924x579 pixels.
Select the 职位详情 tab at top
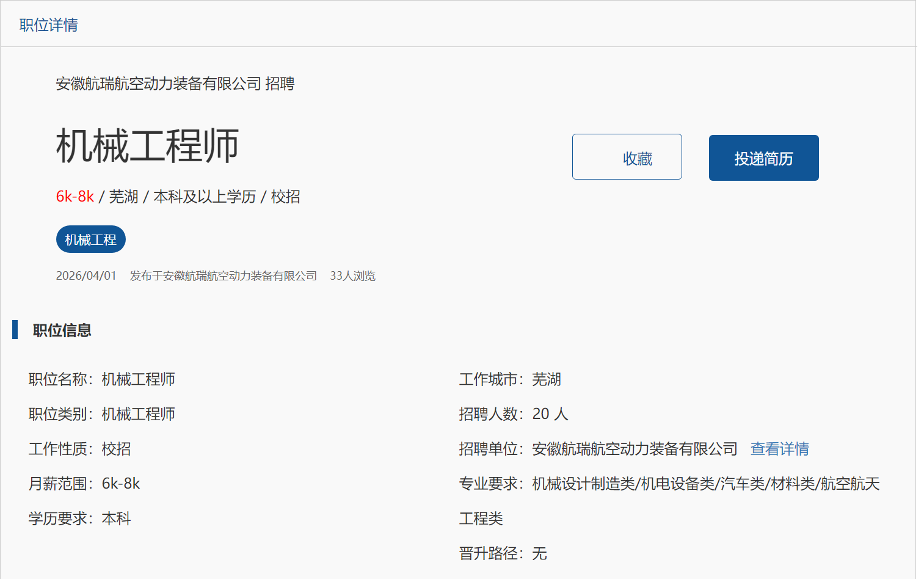pos(49,25)
